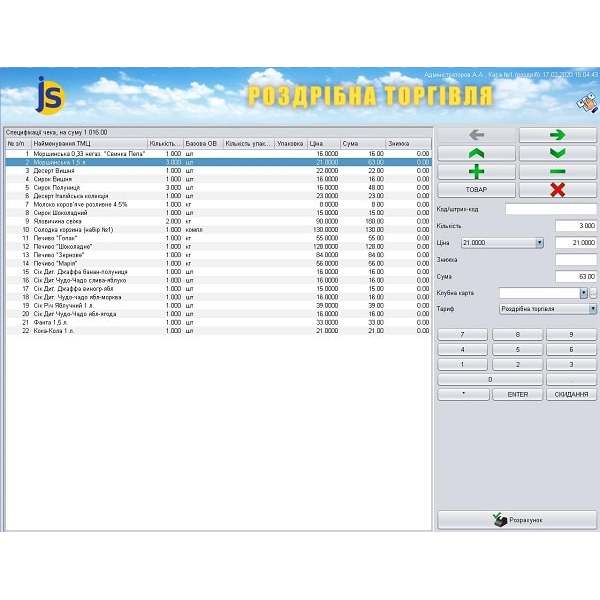This screenshot has width=600, height=600.
Task: Expand the Клубна карта dropdown
Action: 583,293
